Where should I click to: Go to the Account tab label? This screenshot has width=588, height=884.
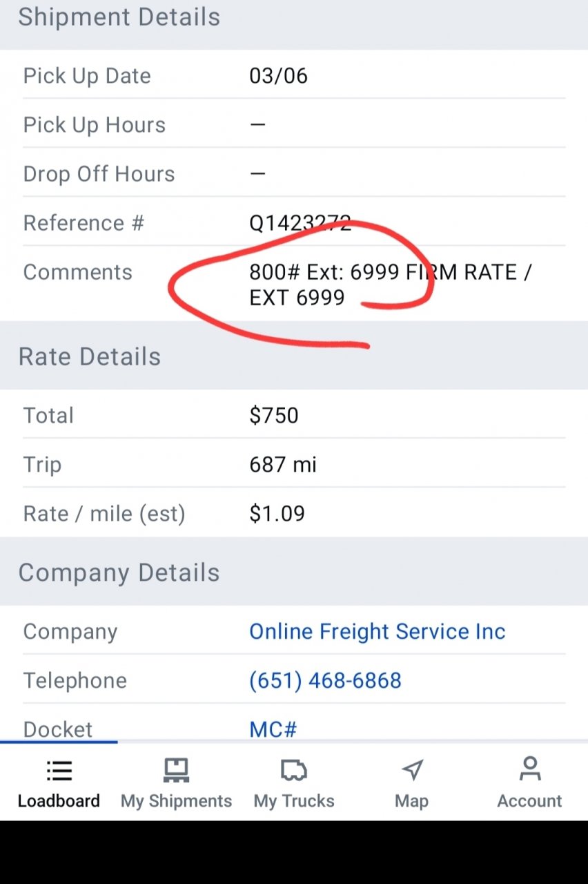[x=529, y=801]
